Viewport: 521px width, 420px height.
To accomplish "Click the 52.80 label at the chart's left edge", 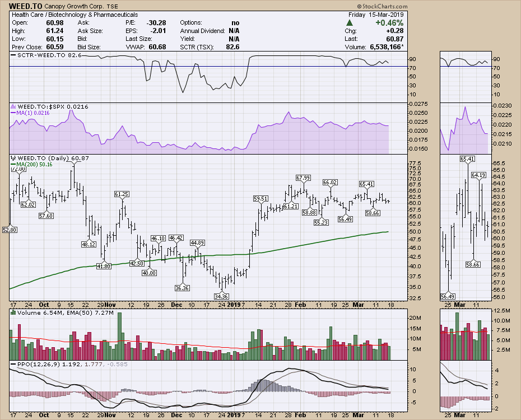I will pyautogui.click(x=10, y=230).
